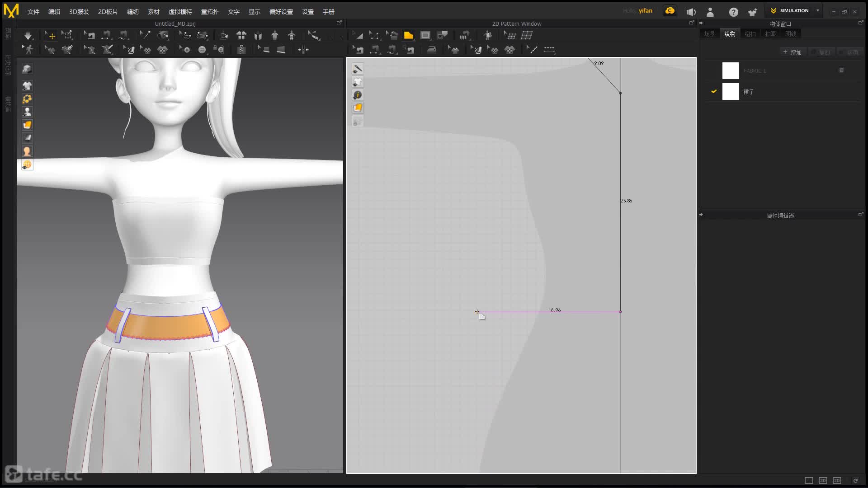Viewport: 868px width, 488px height.
Task: Collapse the 物体窗口 panel arrow
Action: click(x=701, y=23)
